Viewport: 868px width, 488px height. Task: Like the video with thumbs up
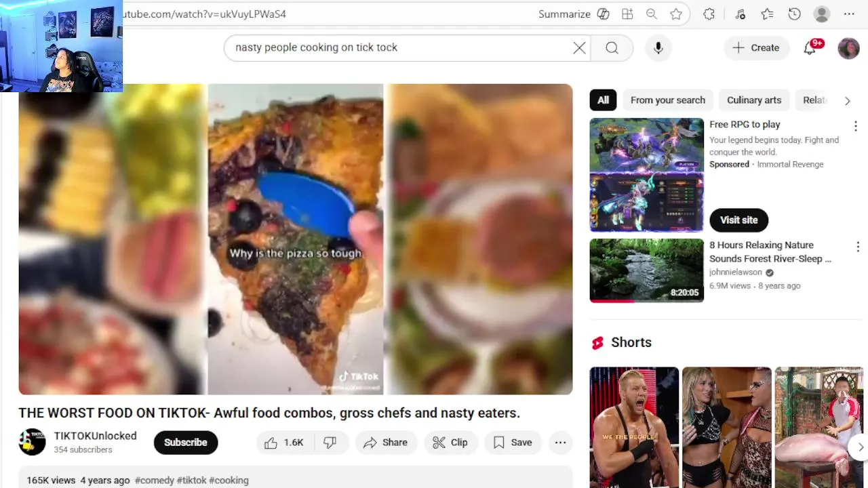(283, 443)
